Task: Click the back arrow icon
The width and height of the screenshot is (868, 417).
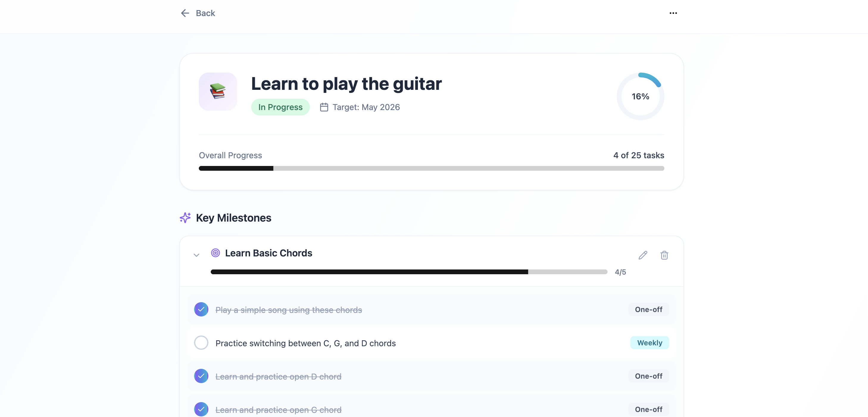Action: [185, 13]
